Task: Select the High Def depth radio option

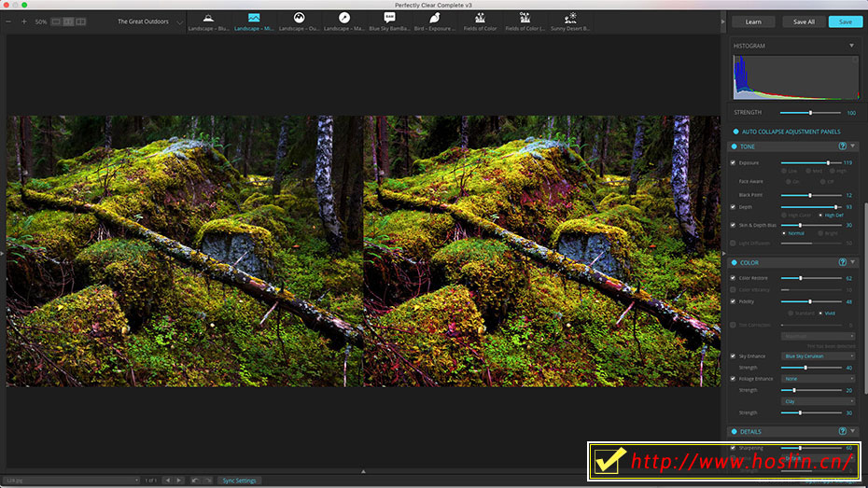Action: point(821,216)
